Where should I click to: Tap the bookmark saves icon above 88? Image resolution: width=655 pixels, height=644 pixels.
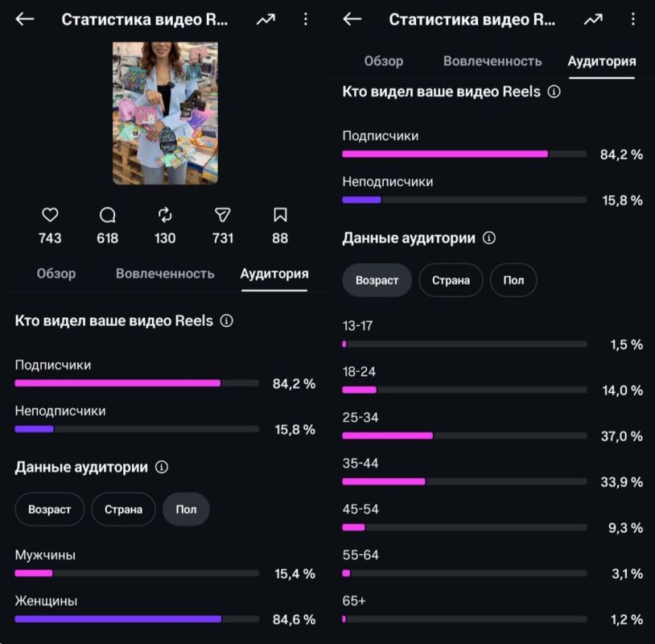pyautogui.click(x=280, y=215)
